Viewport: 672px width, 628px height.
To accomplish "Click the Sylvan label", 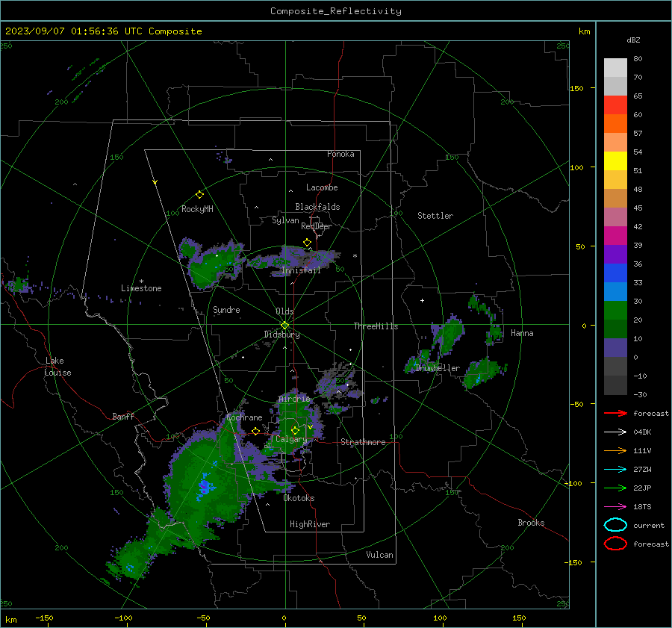I will [x=285, y=220].
